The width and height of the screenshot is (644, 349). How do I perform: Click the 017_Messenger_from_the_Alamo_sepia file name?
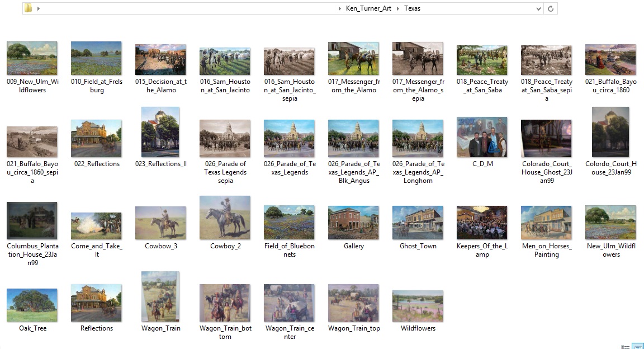[x=418, y=90]
